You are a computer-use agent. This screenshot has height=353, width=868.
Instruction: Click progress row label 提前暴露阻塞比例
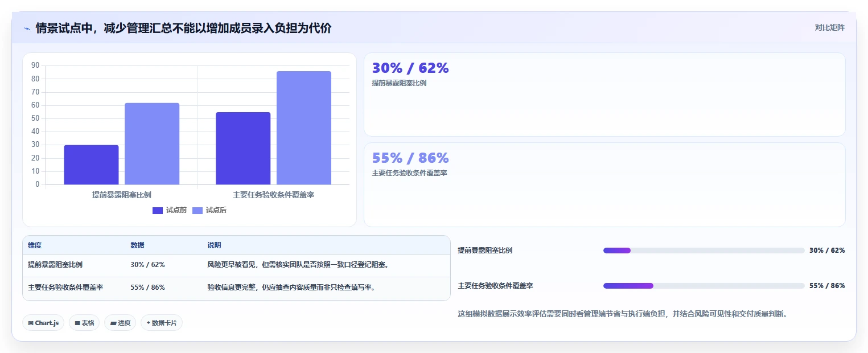coord(485,251)
